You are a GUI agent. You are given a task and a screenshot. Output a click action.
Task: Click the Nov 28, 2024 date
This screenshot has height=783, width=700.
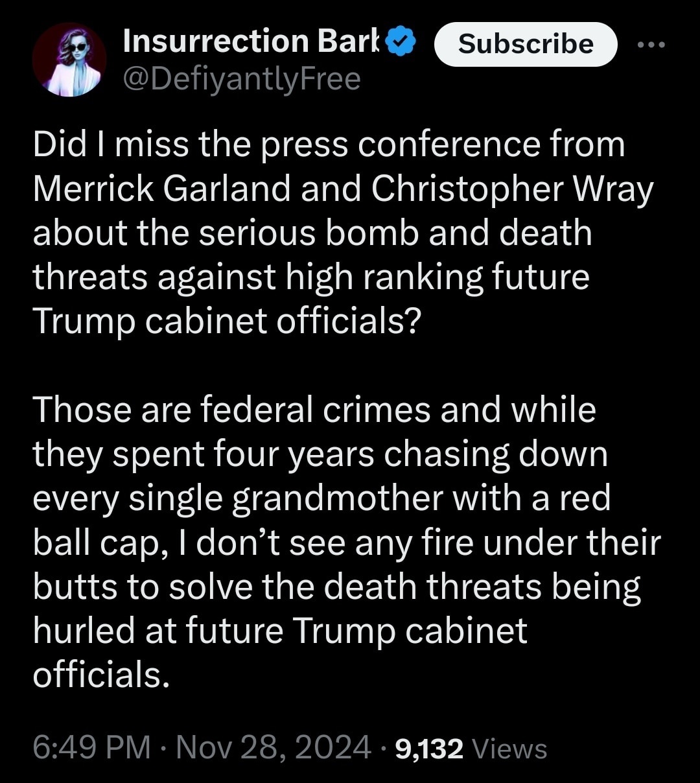(274, 747)
